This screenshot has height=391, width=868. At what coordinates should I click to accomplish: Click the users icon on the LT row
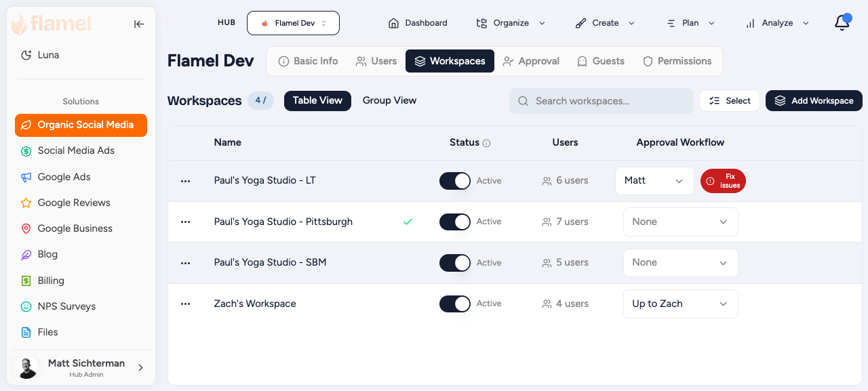click(x=547, y=181)
